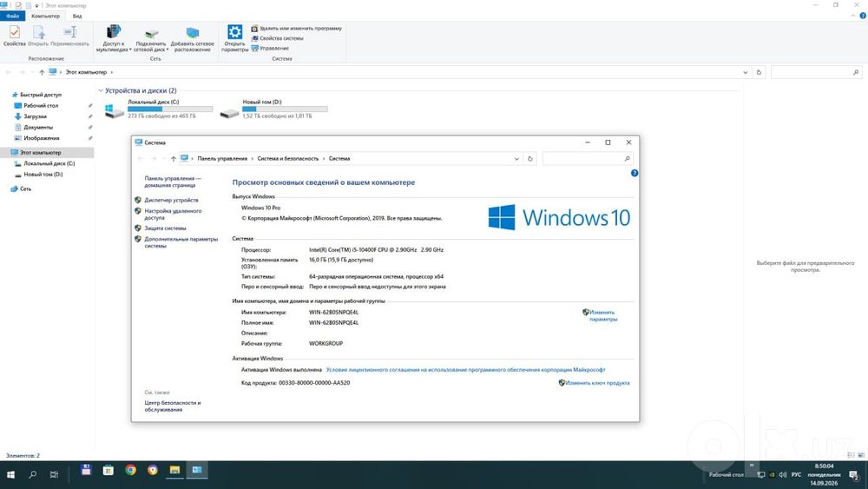Click the File Explorer taskbar icon

click(175, 470)
